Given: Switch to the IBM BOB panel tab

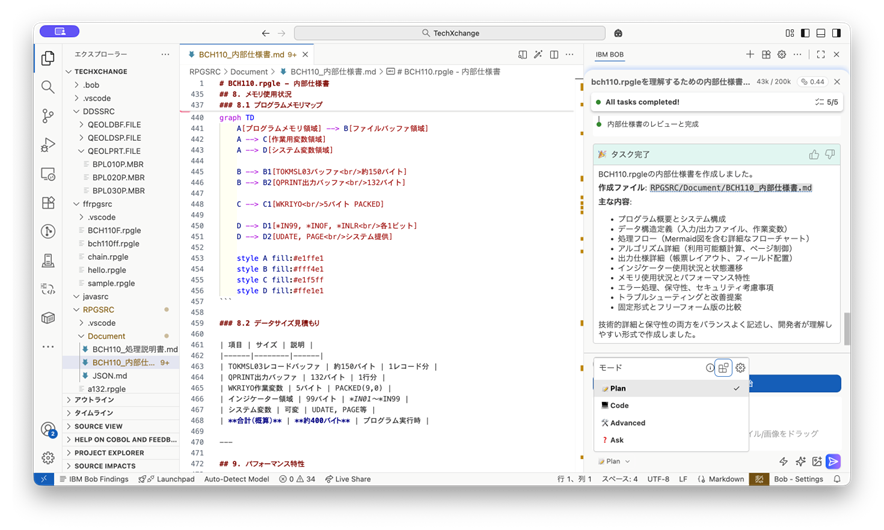Looking at the screenshot, I should [609, 54].
